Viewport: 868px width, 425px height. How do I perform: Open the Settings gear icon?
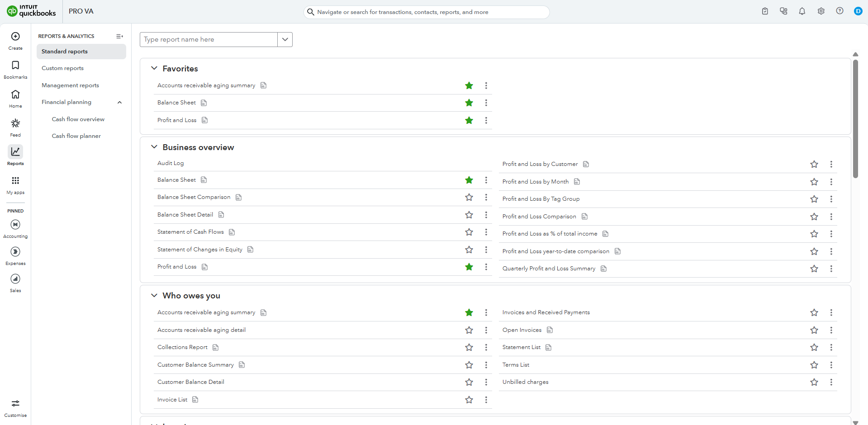click(821, 11)
